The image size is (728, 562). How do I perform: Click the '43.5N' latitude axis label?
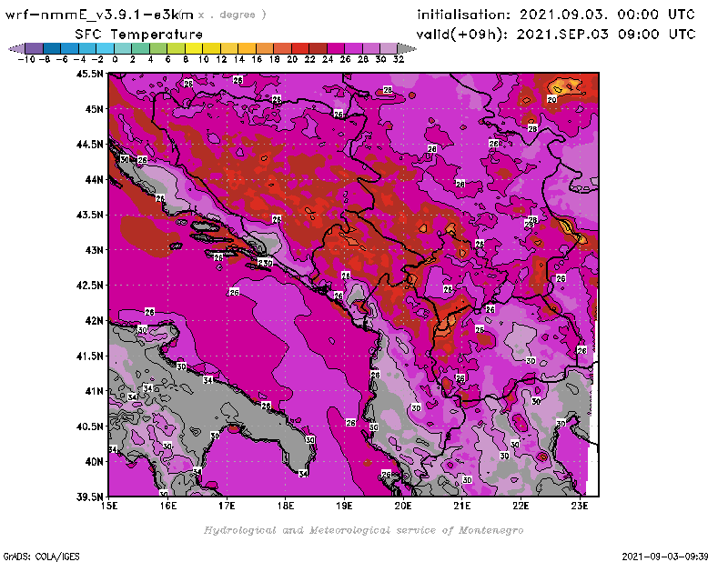pos(89,215)
